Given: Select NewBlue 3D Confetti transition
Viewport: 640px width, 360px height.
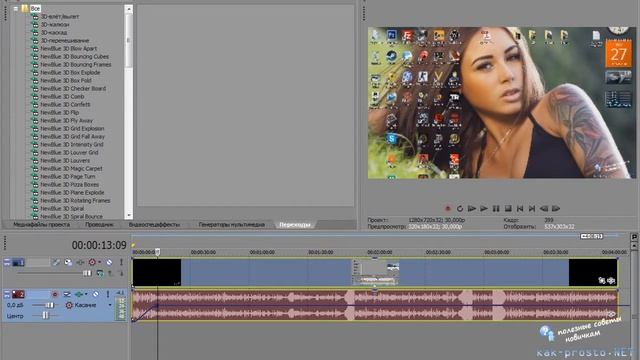Looking at the screenshot, I should (x=65, y=104).
